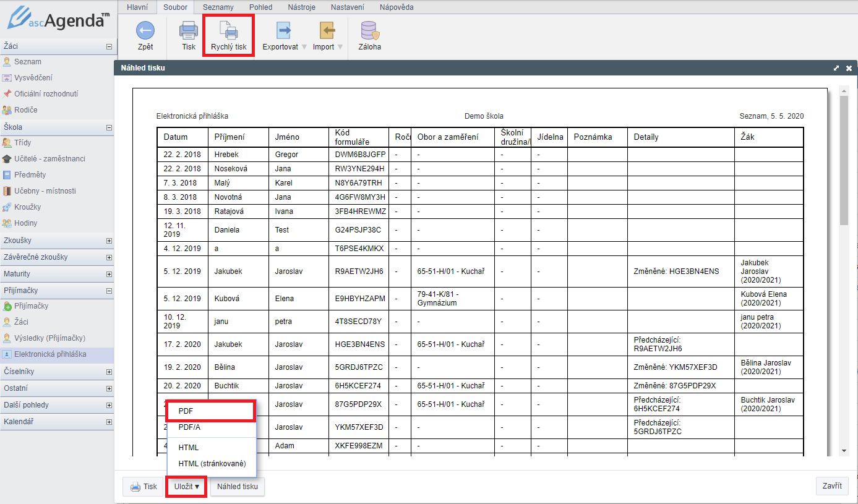Choose HTML (stránkované) option
This screenshot has width=858, height=504.
click(212, 463)
